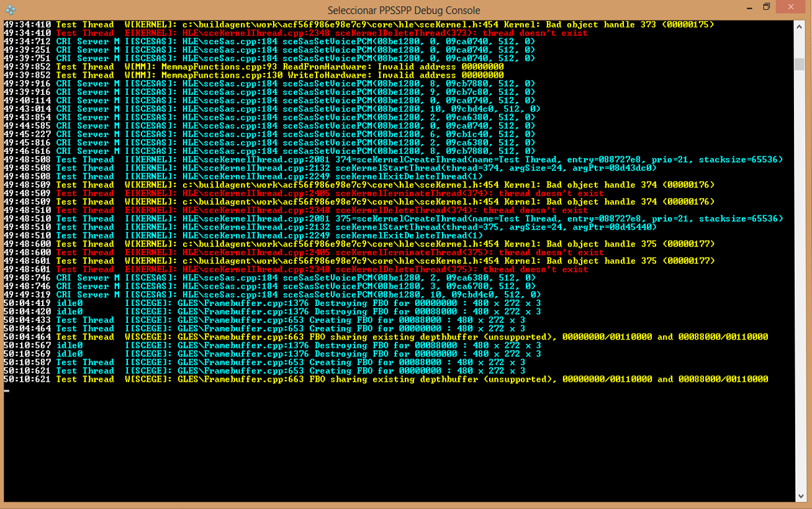Click the 'Seleccionar PPSSPP Debug Console' title text

404,10
